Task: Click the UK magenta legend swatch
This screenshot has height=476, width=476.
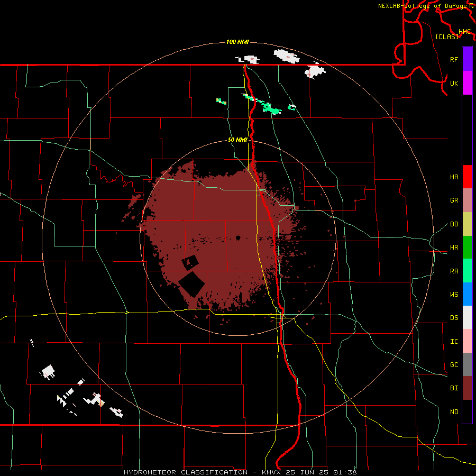Action: tap(467, 83)
